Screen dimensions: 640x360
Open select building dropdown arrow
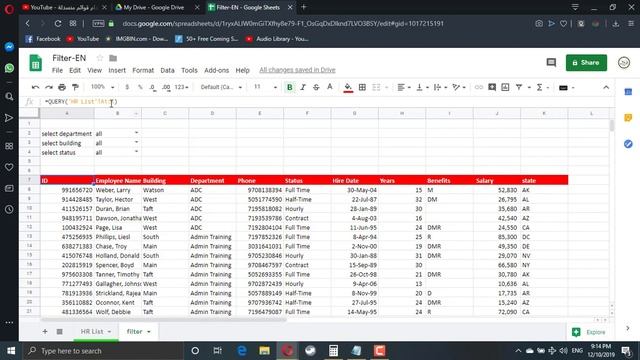coord(136,142)
